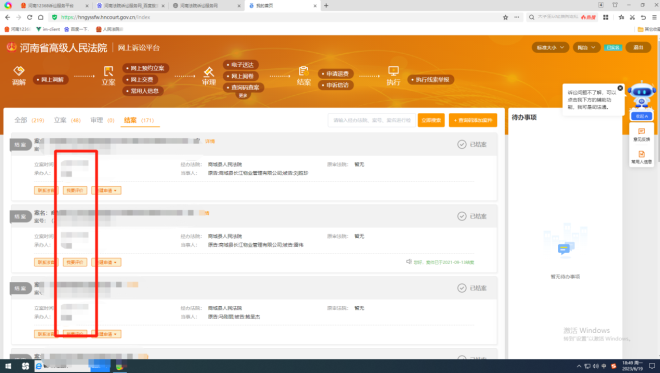Click the taskbar task view icon

(25, 366)
